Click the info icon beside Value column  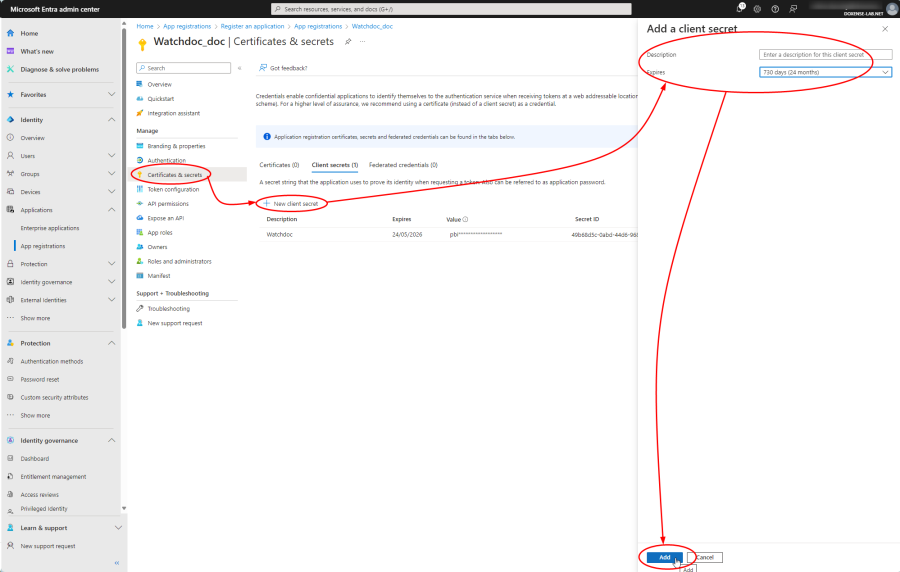tap(466, 219)
